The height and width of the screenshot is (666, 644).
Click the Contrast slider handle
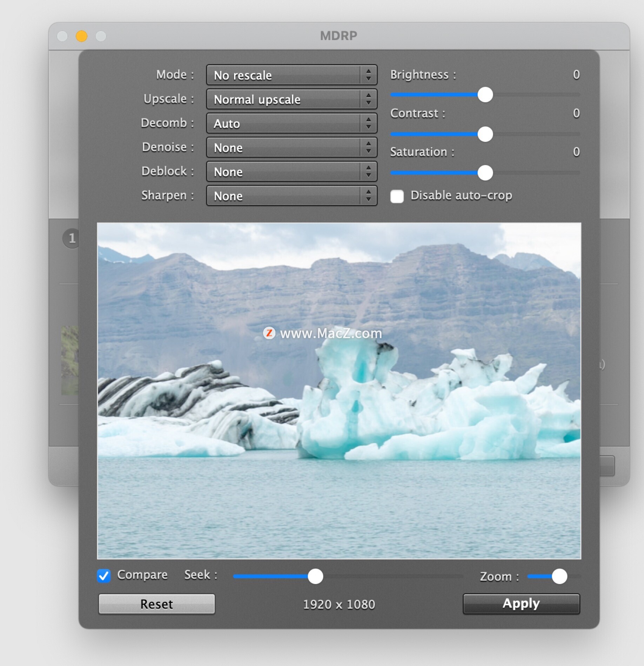point(485,134)
